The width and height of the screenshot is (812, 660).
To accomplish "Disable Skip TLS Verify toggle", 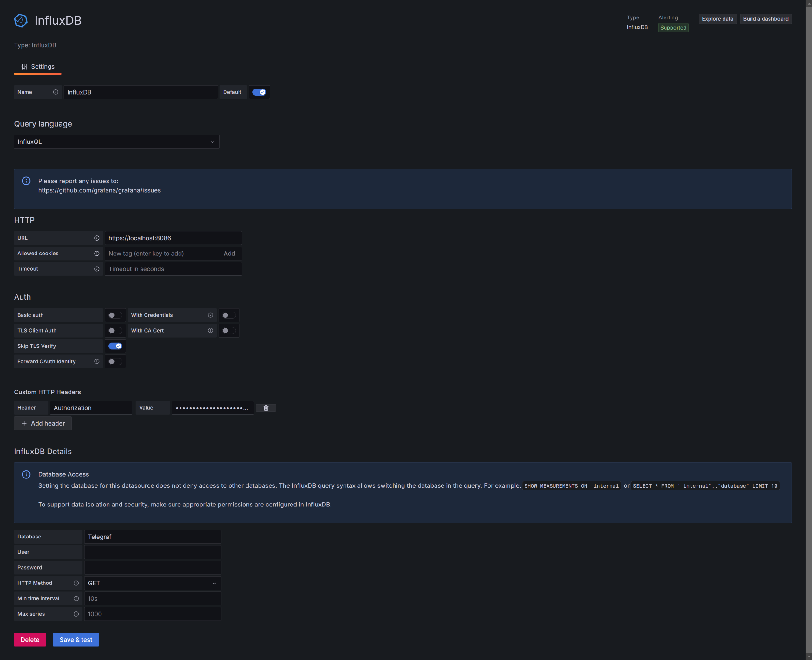I will 115,346.
